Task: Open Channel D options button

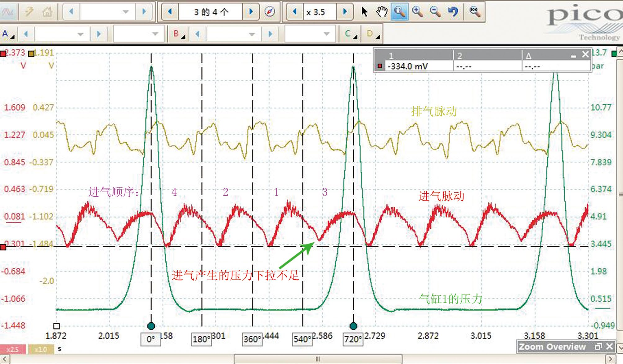Action: point(373,34)
